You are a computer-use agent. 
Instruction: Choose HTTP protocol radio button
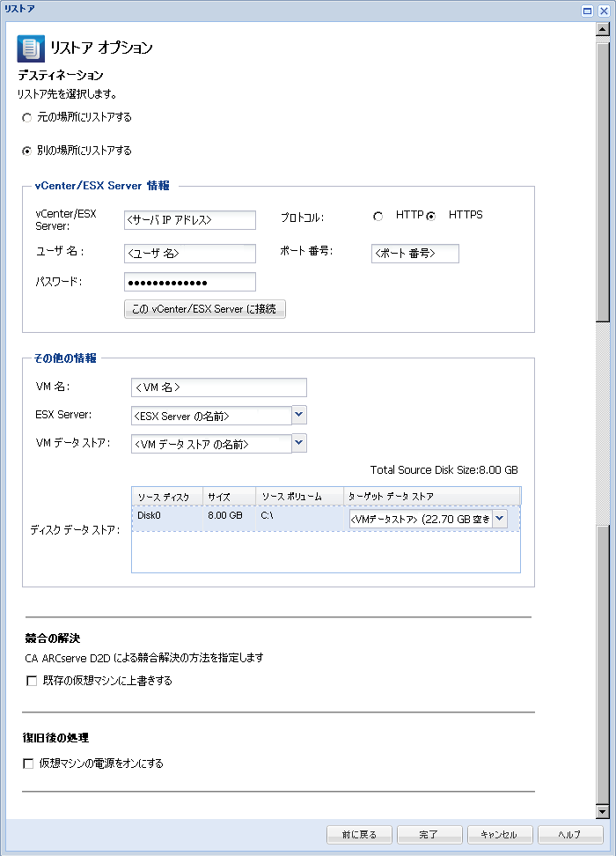(x=378, y=216)
